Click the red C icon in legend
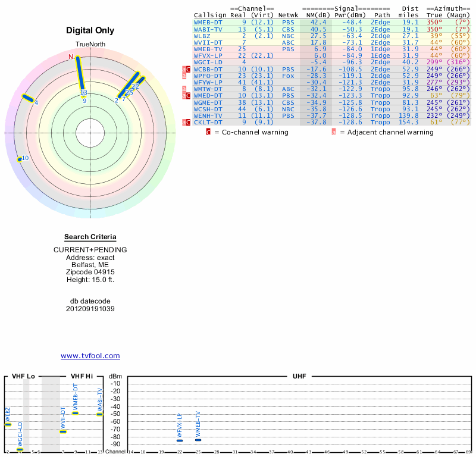Image resolution: width=476 pixels, height=457 pixels. [208, 132]
